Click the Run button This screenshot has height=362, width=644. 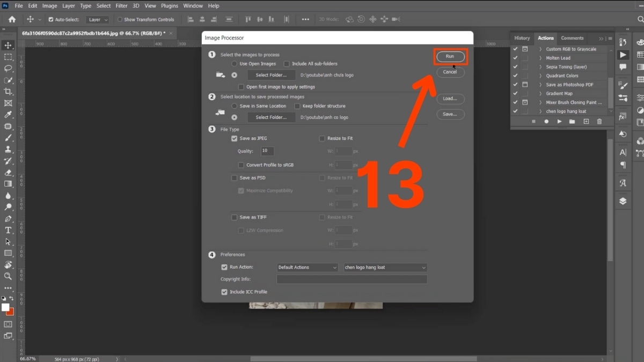pyautogui.click(x=450, y=56)
